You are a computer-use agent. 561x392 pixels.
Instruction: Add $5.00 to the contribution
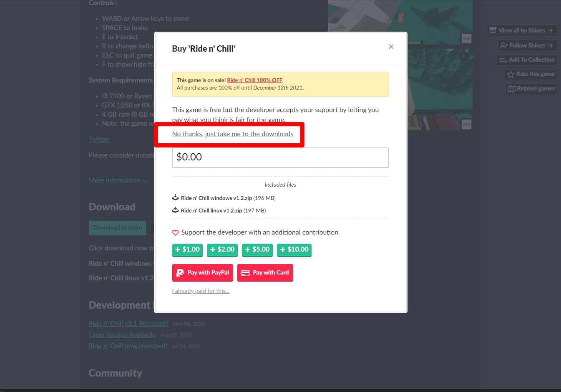257,250
